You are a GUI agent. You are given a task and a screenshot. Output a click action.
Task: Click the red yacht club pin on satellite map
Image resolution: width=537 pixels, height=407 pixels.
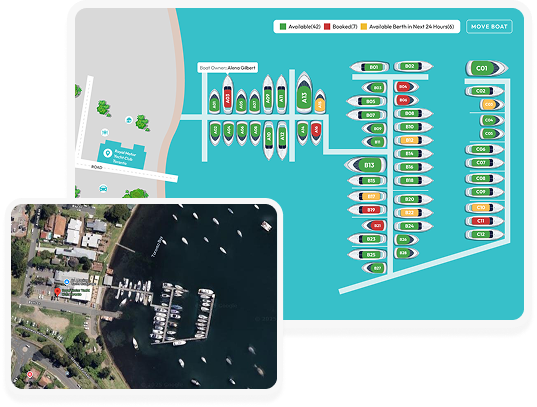58,292
